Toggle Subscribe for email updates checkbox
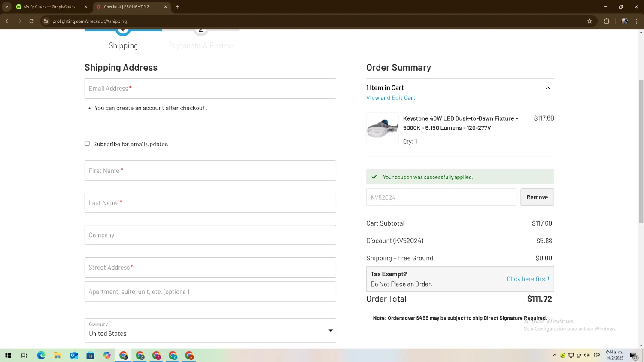This screenshot has width=644, height=362. (x=87, y=144)
